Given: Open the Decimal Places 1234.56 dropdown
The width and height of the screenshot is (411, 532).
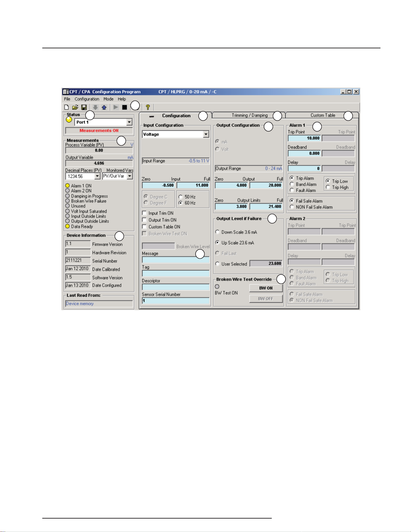Looking at the screenshot, I should tap(97, 176).
